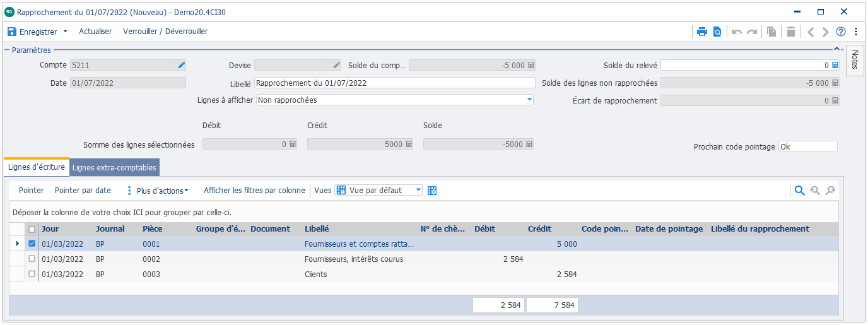Image resolution: width=868 pixels, height=325 pixels.
Task: Uncheck the checkbox for pièce 0001
Action: (32, 244)
